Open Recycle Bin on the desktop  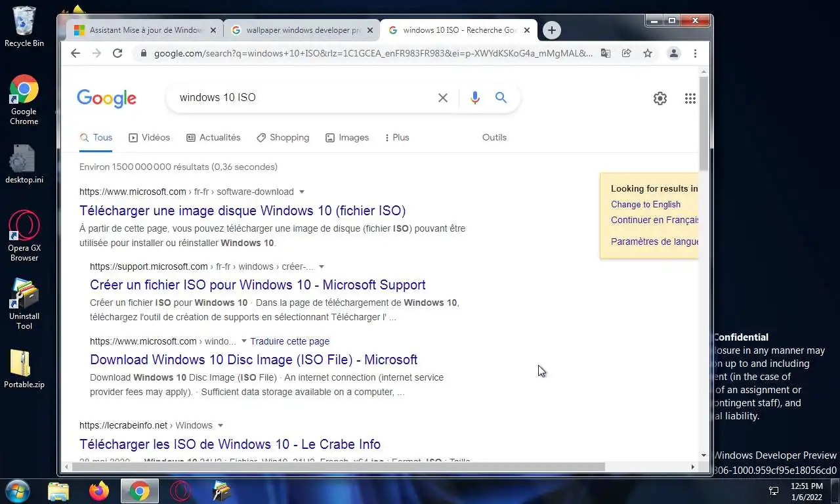coord(24,27)
